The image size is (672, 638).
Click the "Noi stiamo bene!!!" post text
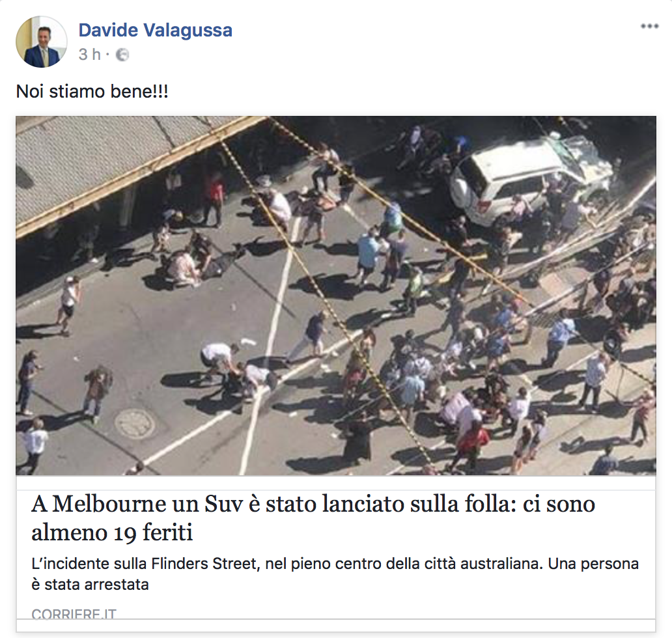92,92
